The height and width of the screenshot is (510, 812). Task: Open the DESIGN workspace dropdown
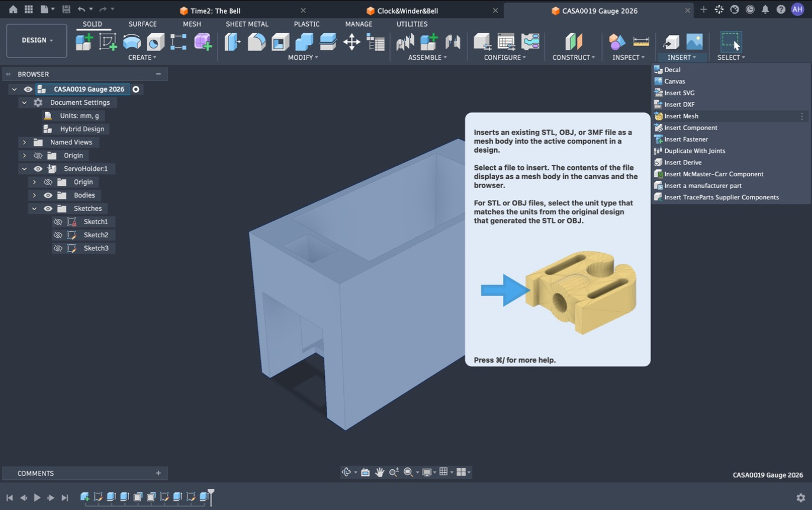(x=37, y=40)
